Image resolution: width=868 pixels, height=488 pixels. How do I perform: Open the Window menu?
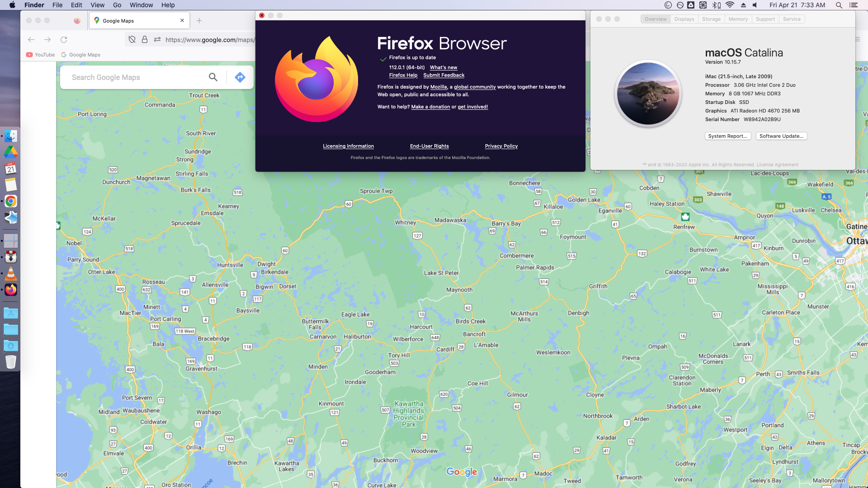pos(141,5)
